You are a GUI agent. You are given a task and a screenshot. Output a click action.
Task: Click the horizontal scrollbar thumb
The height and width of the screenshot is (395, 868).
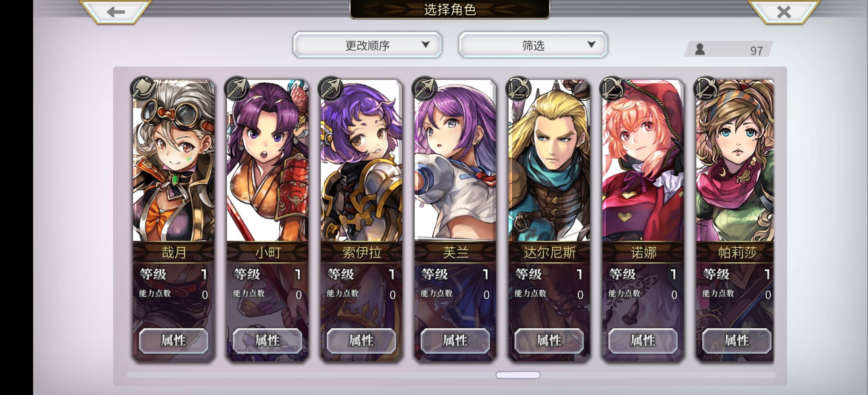[x=518, y=375]
